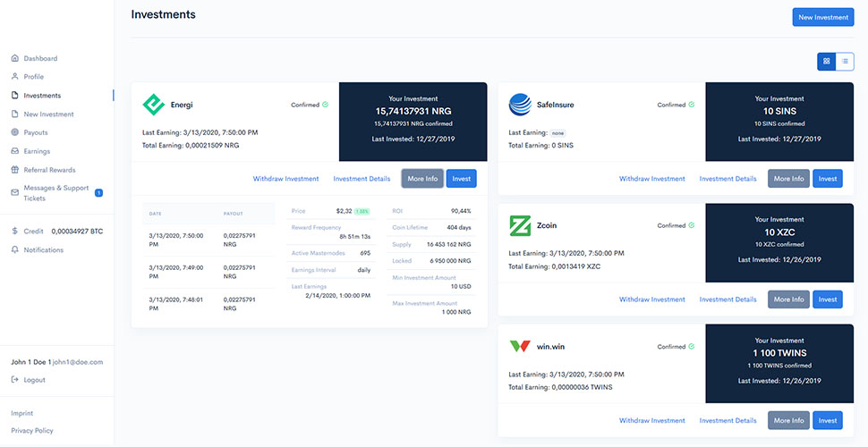The width and height of the screenshot is (868, 447).
Task: Open Dashboard from the sidebar
Action: click(40, 58)
